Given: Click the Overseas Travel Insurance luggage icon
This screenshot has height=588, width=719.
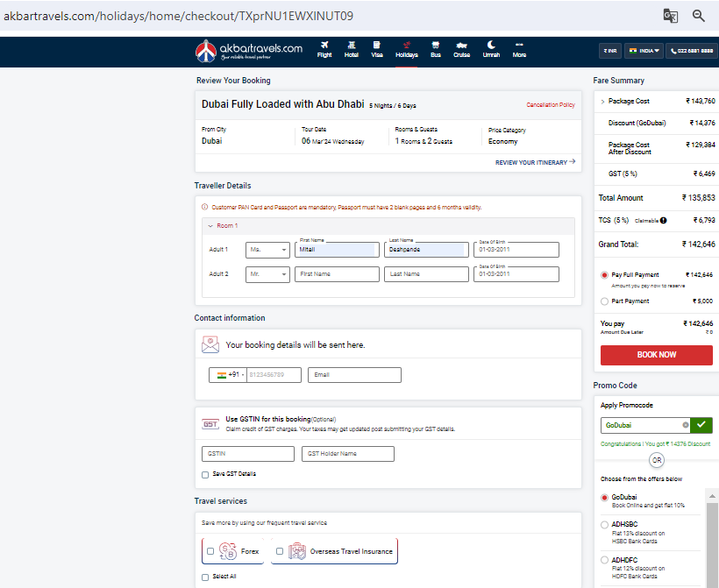Looking at the screenshot, I should [x=296, y=551].
